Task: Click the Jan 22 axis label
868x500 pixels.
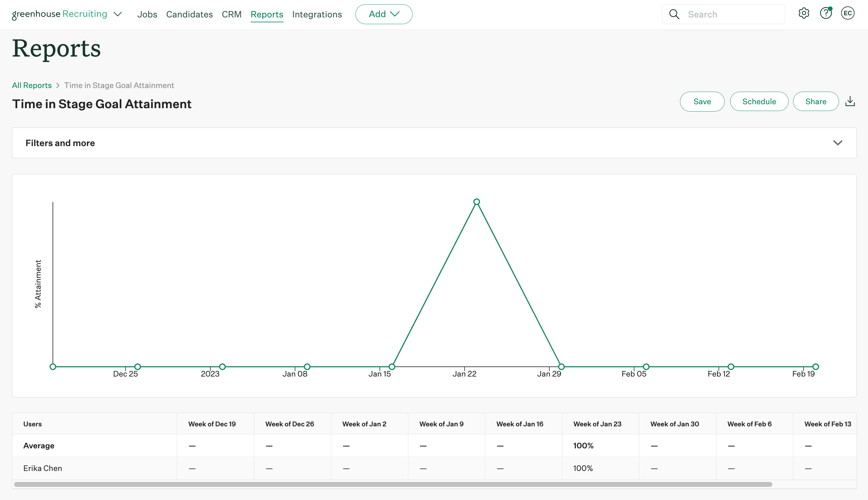Action: [x=464, y=374]
